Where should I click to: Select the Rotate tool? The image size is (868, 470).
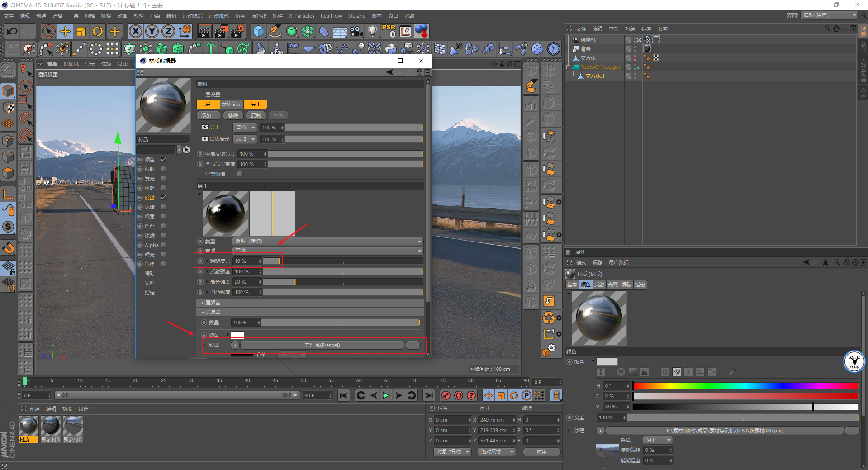pos(98,31)
